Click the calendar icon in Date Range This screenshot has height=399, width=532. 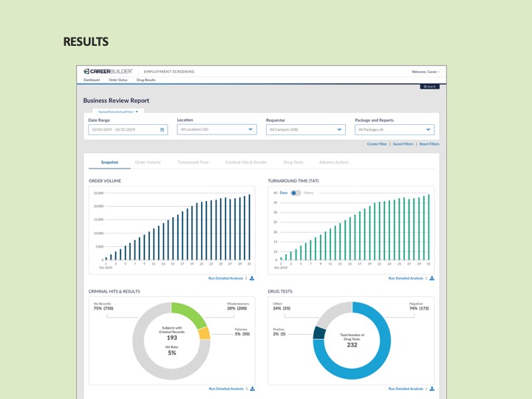pyautogui.click(x=162, y=129)
